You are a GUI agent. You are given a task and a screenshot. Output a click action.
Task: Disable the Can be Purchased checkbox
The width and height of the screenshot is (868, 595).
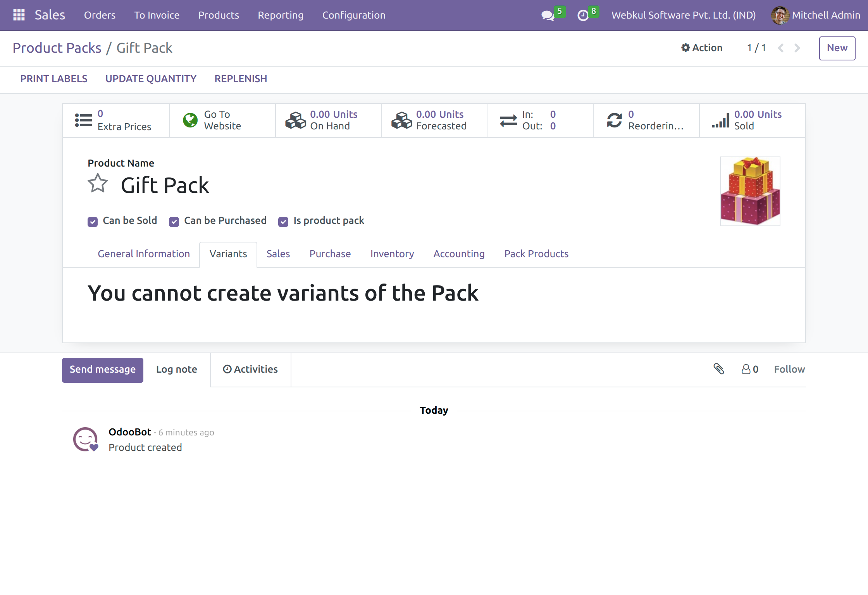pos(174,221)
